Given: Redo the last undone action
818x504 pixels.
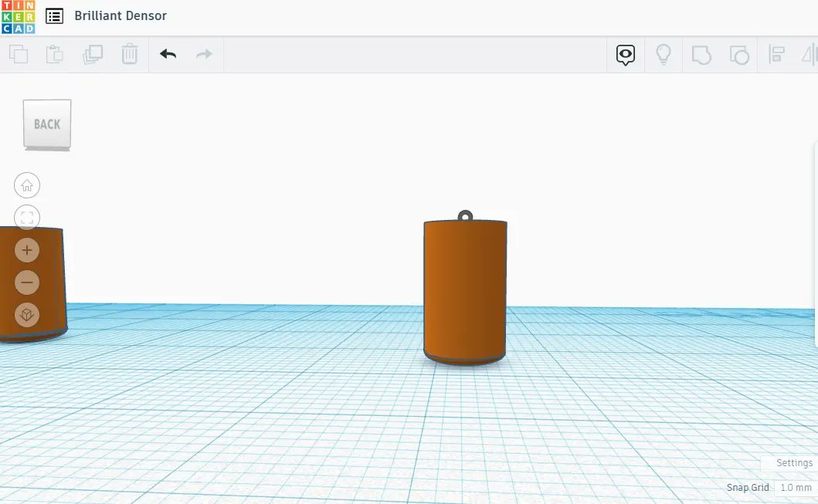Looking at the screenshot, I should (204, 54).
